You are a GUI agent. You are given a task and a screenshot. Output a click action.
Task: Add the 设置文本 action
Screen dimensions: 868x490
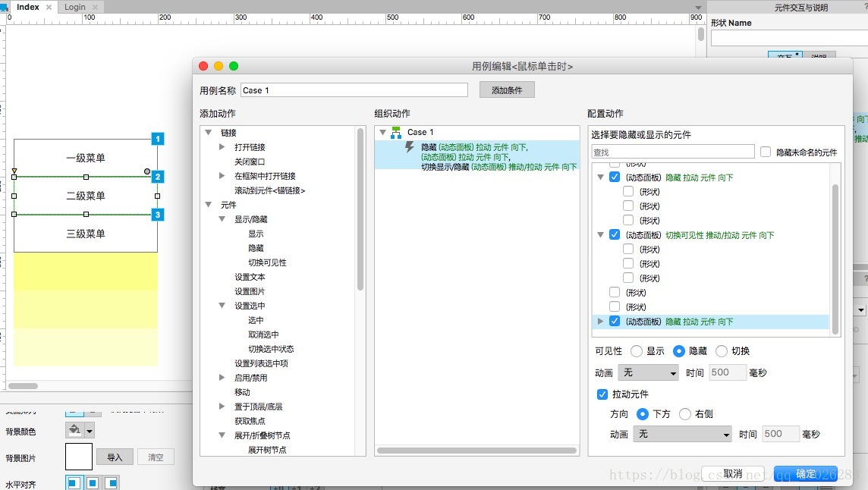click(250, 277)
